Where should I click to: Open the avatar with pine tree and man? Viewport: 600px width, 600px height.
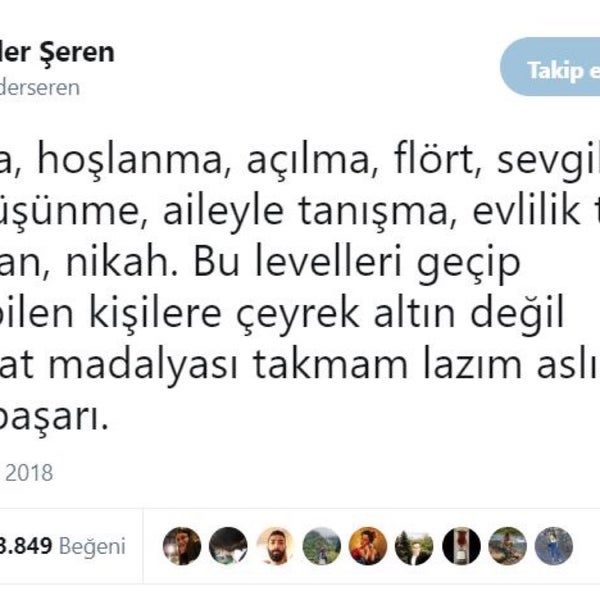[x=414, y=546]
